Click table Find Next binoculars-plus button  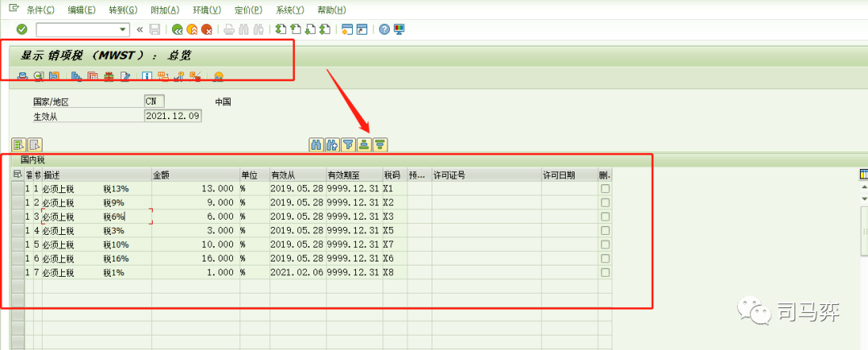[x=332, y=145]
